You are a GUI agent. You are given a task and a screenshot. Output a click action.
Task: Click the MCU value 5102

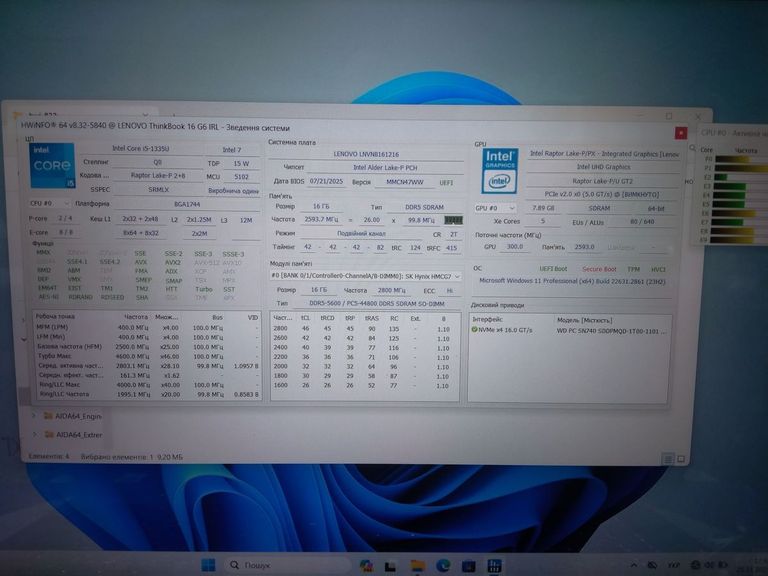[241, 177]
